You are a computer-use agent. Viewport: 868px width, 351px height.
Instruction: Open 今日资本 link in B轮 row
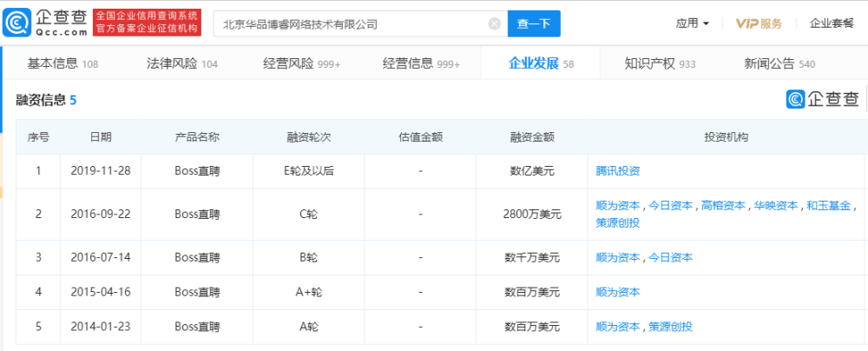(670, 257)
